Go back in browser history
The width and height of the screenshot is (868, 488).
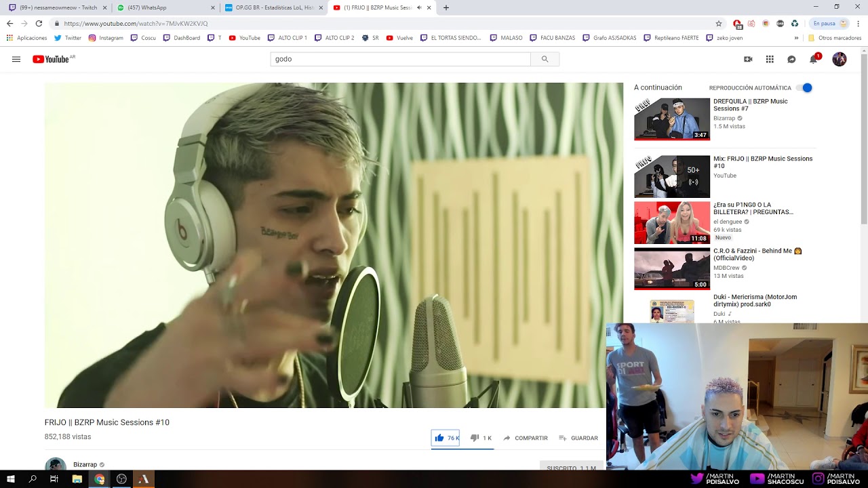[9, 23]
